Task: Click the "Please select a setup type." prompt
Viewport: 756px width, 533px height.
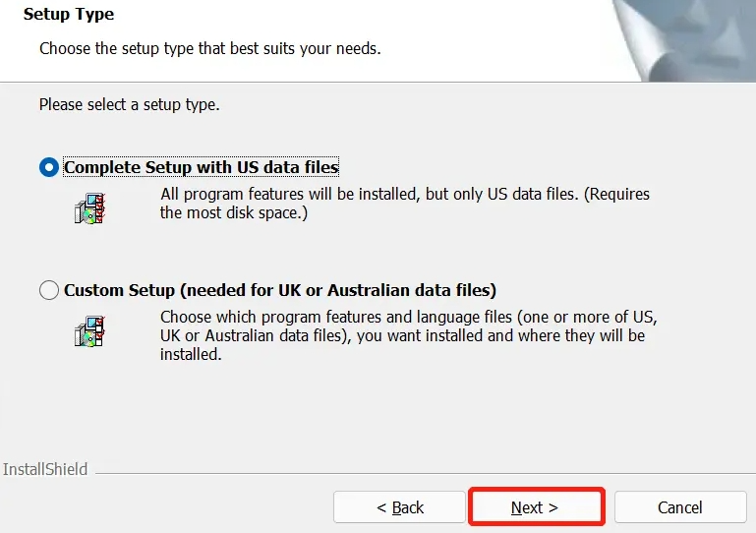Action: tap(129, 104)
